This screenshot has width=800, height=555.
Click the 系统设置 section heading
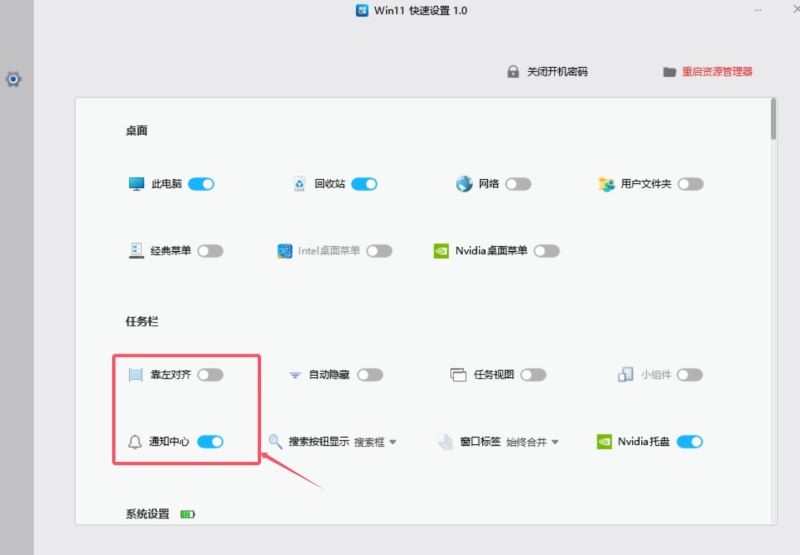click(147, 514)
